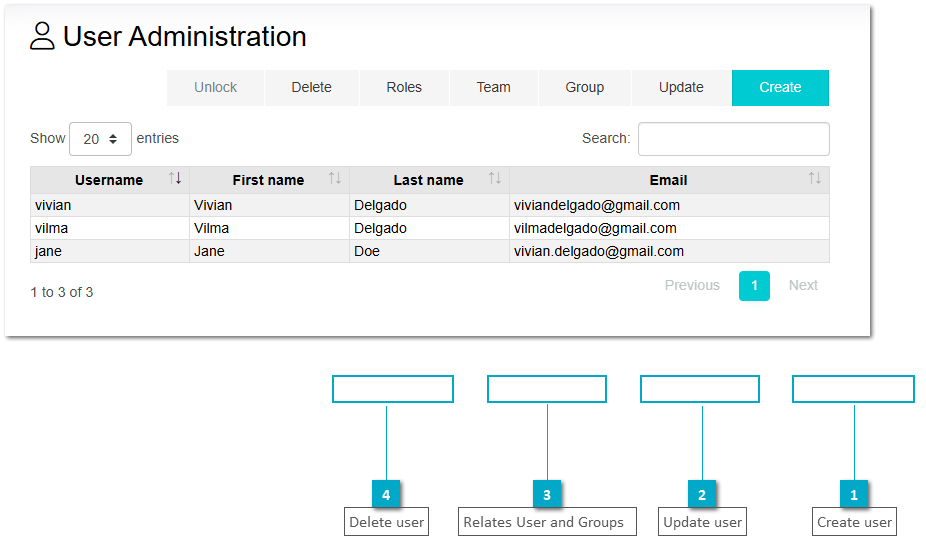Click email vivian.delgado@gmail.com

[x=599, y=252]
